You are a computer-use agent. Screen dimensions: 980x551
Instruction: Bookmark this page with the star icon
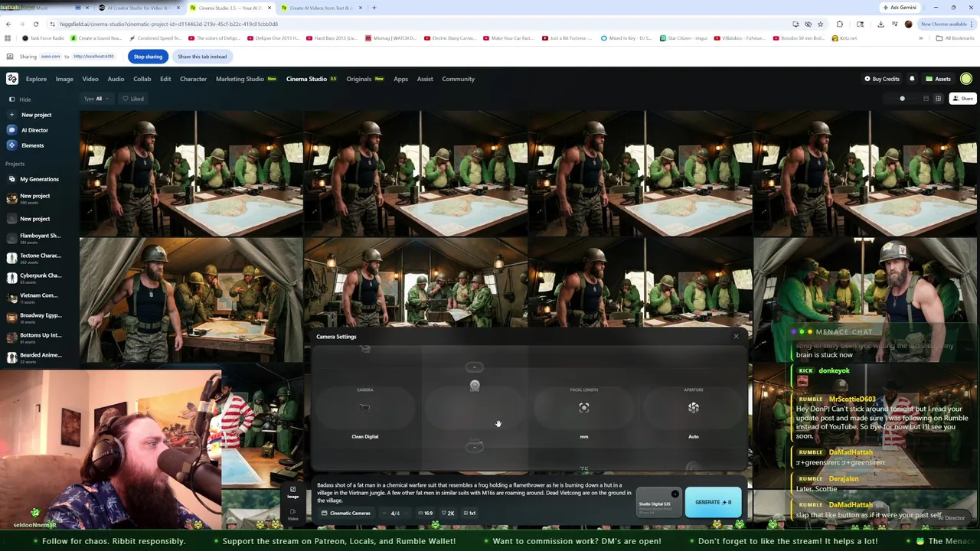coord(820,24)
